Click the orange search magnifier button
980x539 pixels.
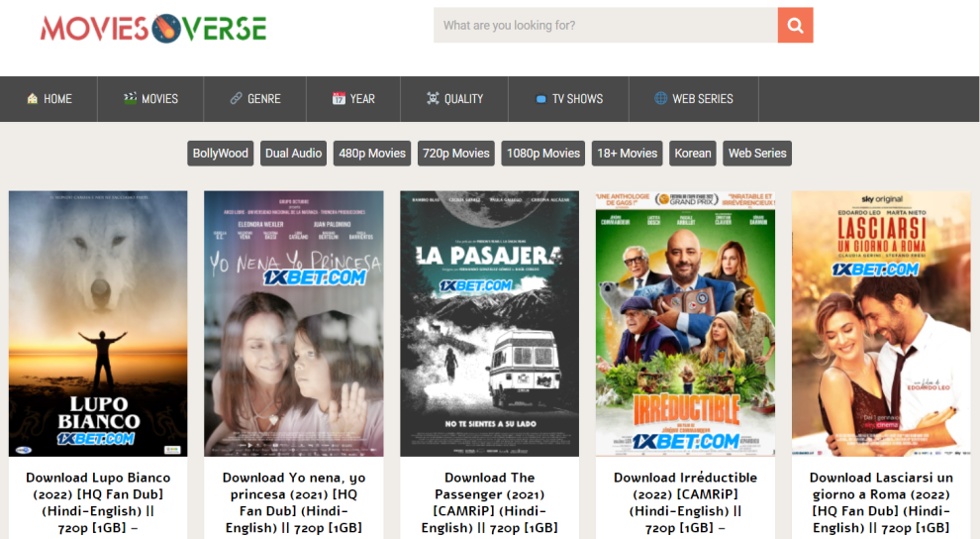795,25
